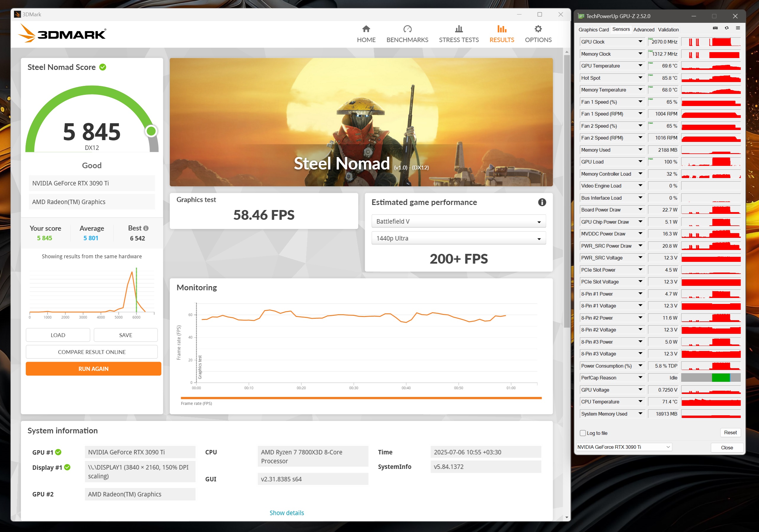The height and width of the screenshot is (532, 759).
Task: Open Stress Tests section
Action: (459, 34)
